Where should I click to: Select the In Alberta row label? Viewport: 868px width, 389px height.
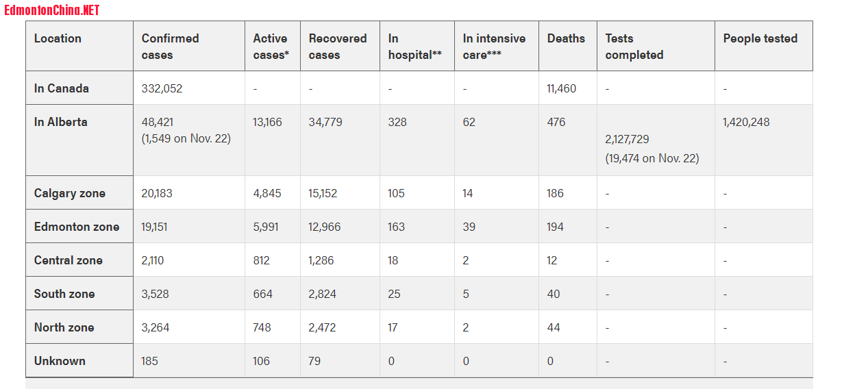61,122
